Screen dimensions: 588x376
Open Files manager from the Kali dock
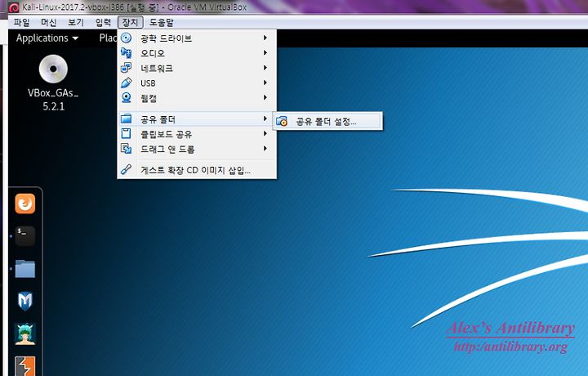(x=25, y=269)
